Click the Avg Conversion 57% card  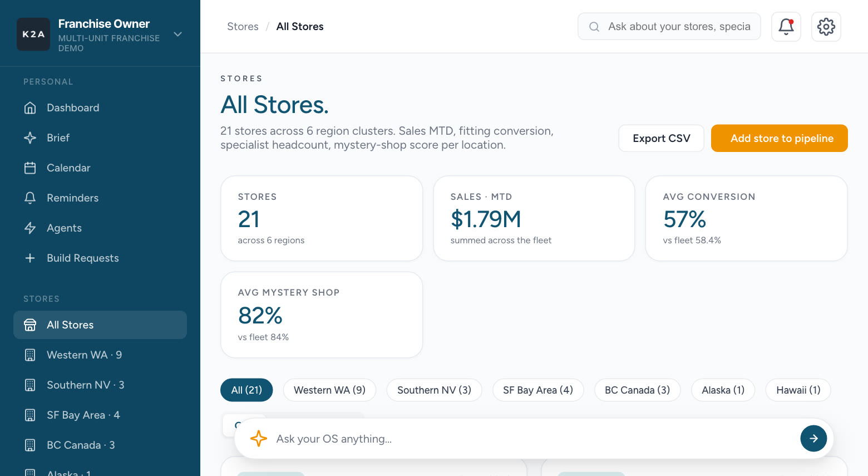tap(746, 218)
